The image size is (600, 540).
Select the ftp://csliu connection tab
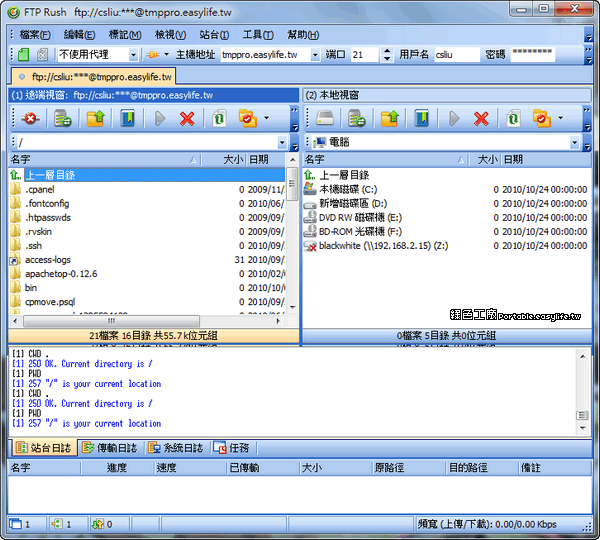point(94,77)
